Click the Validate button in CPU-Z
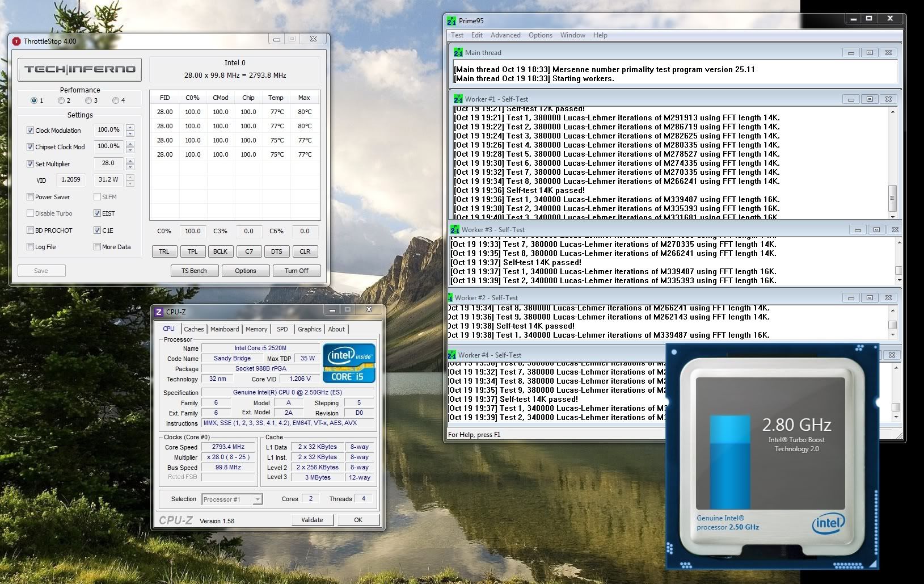Viewport: 924px width, 584px height. 312,520
